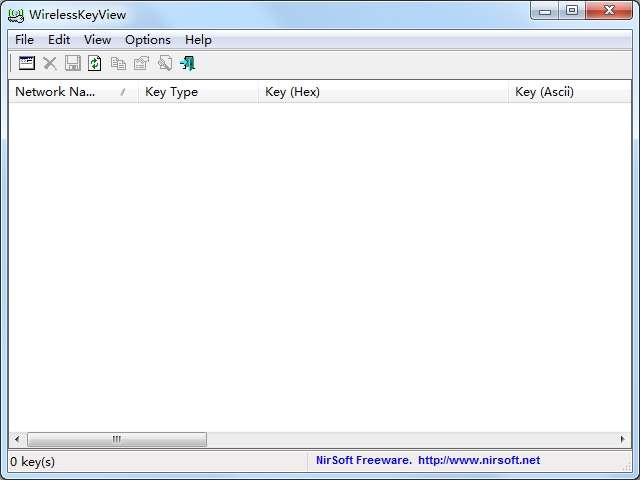The width and height of the screenshot is (640, 480).
Task: Open the http://www.nirsoft.net link
Action: coord(479,460)
